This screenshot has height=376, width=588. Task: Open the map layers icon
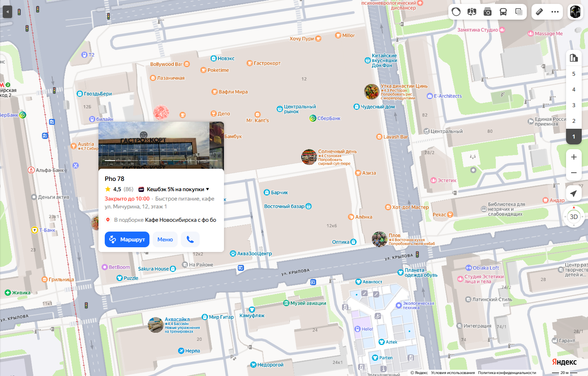[x=519, y=12]
